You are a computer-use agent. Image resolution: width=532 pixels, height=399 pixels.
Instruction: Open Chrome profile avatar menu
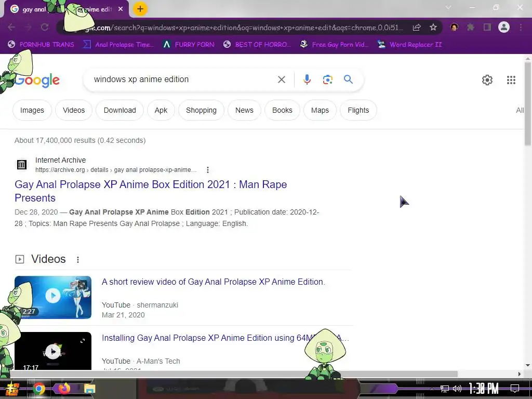(504, 27)
